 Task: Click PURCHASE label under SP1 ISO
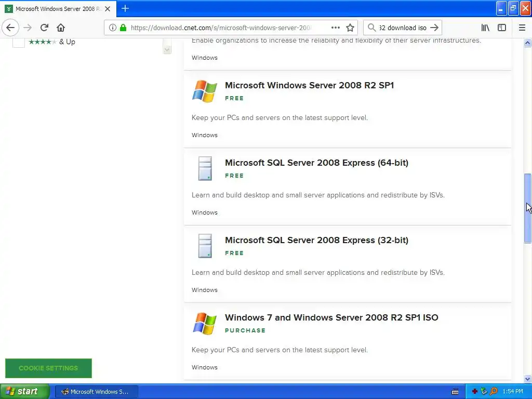(245, 330)
